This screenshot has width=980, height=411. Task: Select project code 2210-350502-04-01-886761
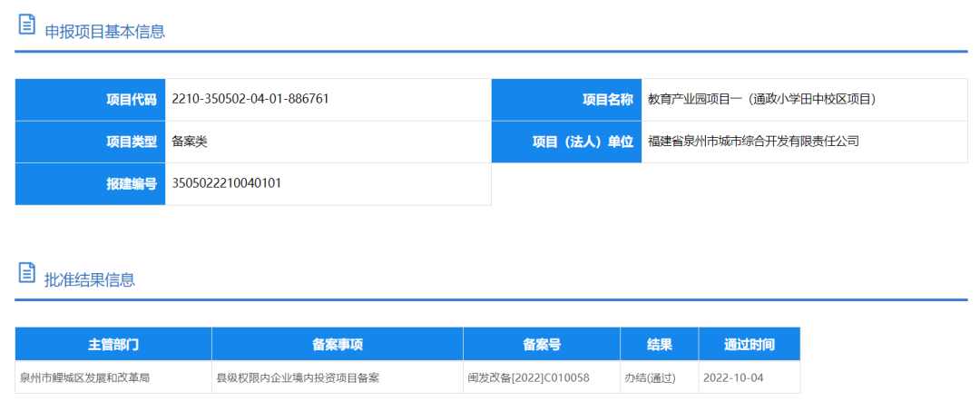tap(250, 99)
